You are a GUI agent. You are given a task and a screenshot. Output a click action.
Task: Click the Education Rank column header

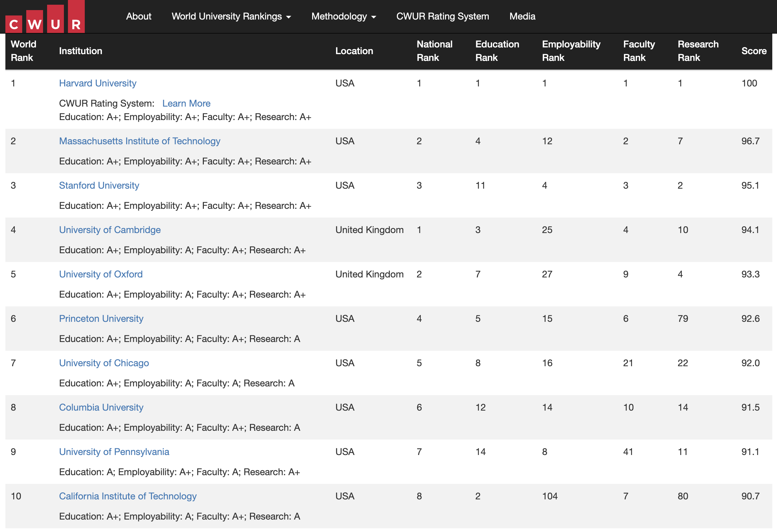[497, 51]
